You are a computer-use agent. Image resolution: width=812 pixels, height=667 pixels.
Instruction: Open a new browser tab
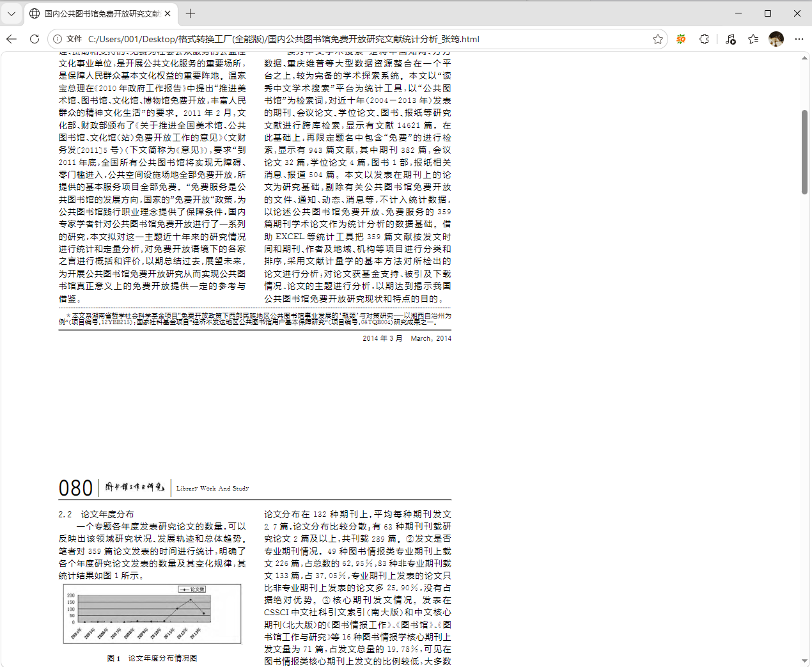191,13
